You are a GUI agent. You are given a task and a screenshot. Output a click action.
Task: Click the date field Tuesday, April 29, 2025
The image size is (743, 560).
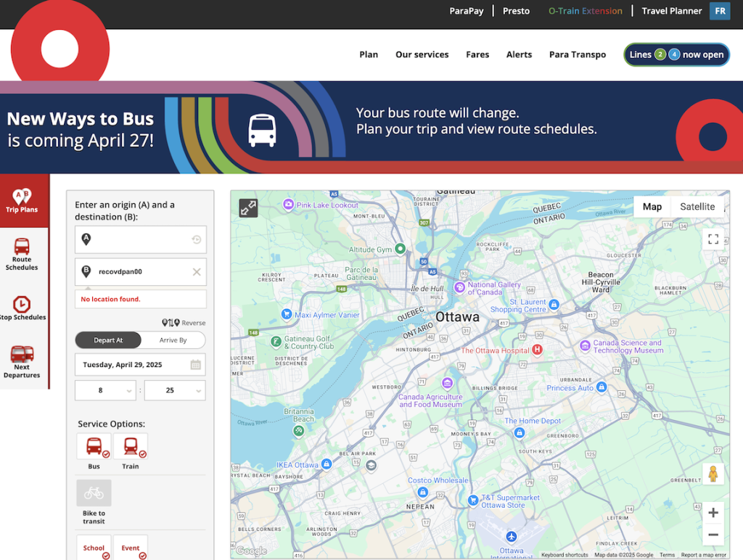pos(140,365)
